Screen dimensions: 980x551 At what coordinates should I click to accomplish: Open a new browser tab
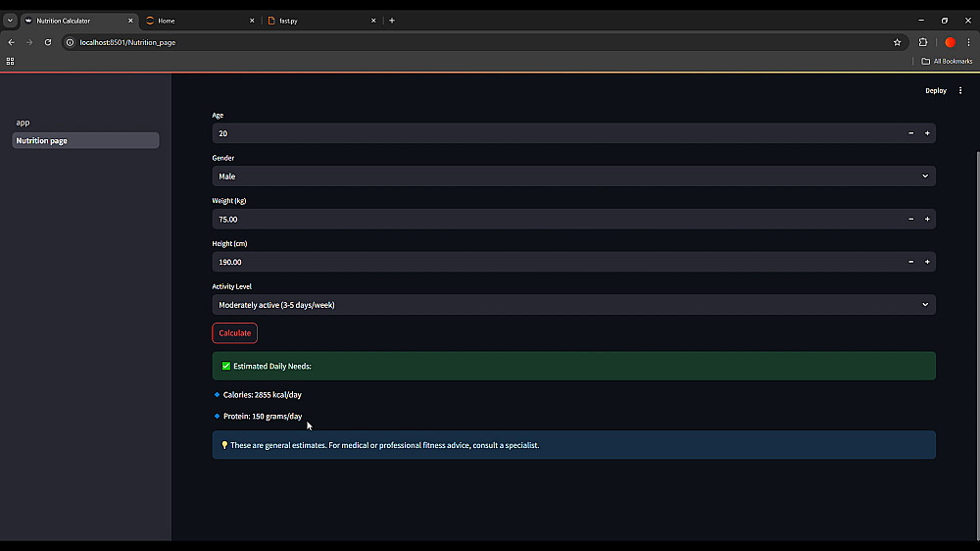coord(392,21)
